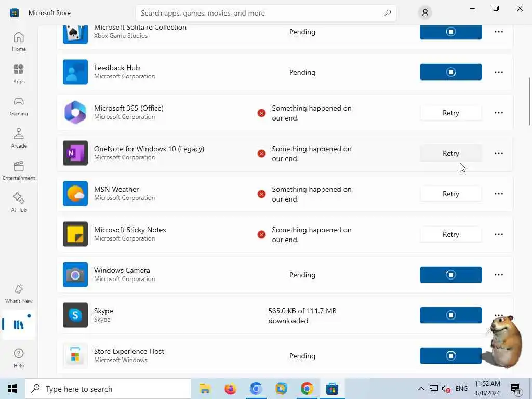
Task: Click the red error icon for MSN Weather
Action: tap(261, 194)
